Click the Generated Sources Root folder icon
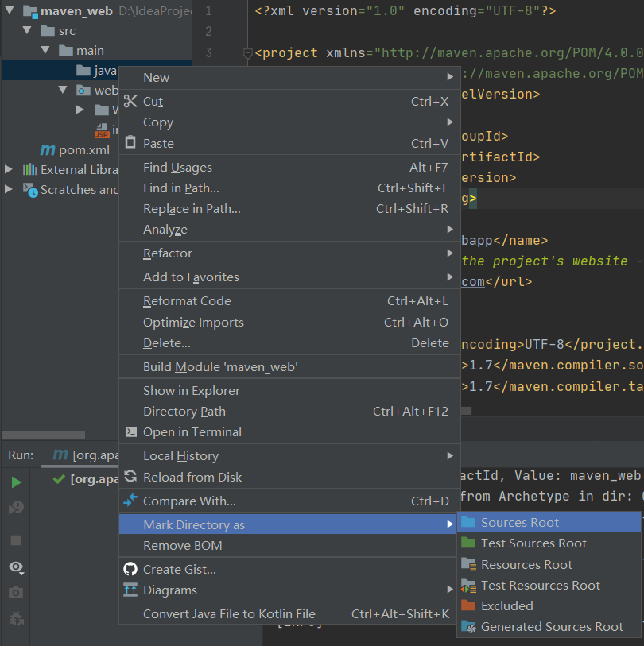 pos(469,627)
